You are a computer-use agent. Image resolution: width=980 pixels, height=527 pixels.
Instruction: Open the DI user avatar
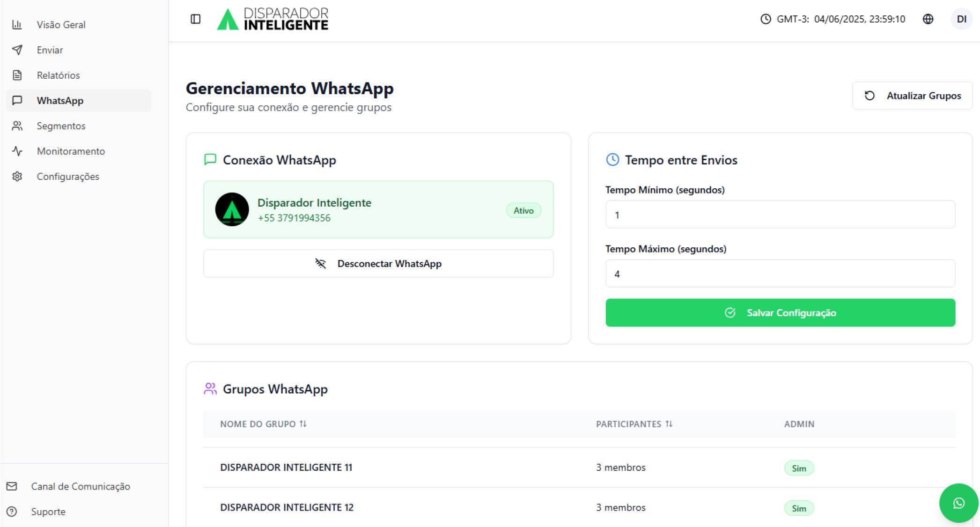click(962, 19)
